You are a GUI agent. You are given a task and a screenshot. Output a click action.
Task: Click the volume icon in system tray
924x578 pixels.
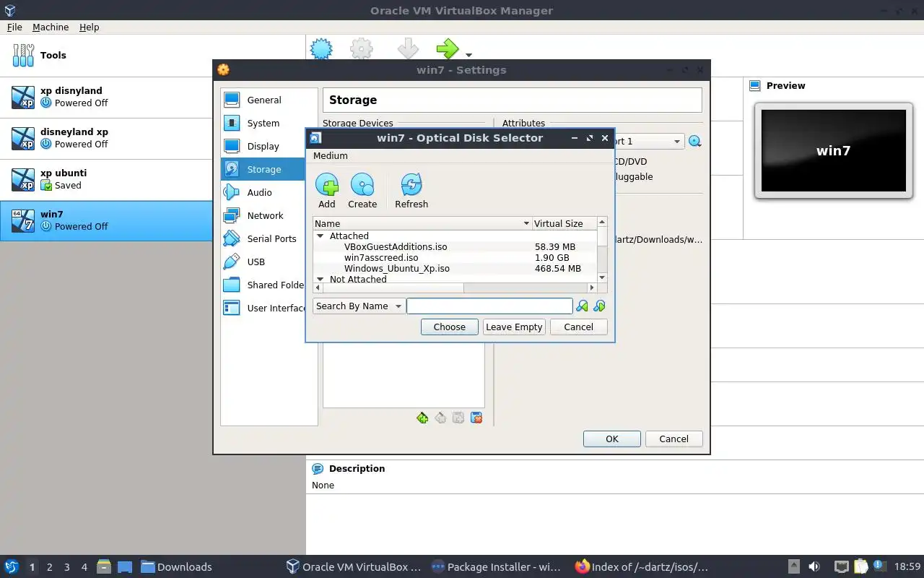point(814,566)
